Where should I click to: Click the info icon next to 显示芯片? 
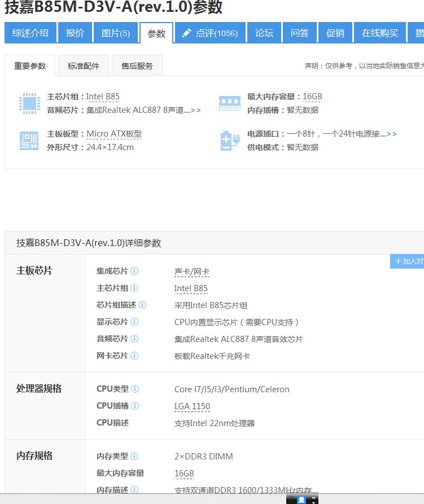[134, 322]
